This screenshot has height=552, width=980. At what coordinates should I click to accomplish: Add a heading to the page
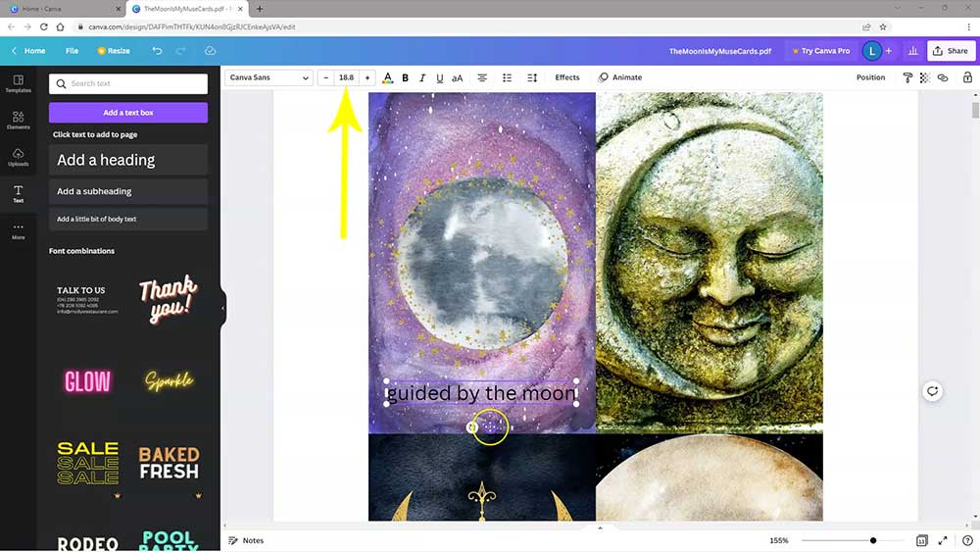(x=128, y=160)
